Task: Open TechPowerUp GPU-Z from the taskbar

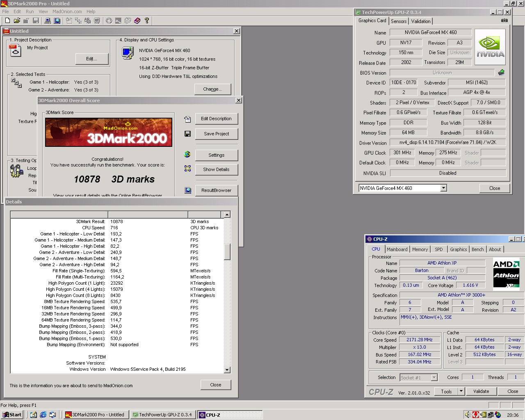Action: click(x=163, y=414)
